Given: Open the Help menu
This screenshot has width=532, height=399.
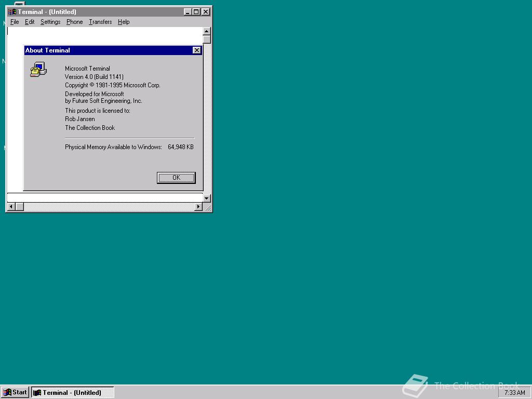Looking at the screenshot, I should [124, 22].
